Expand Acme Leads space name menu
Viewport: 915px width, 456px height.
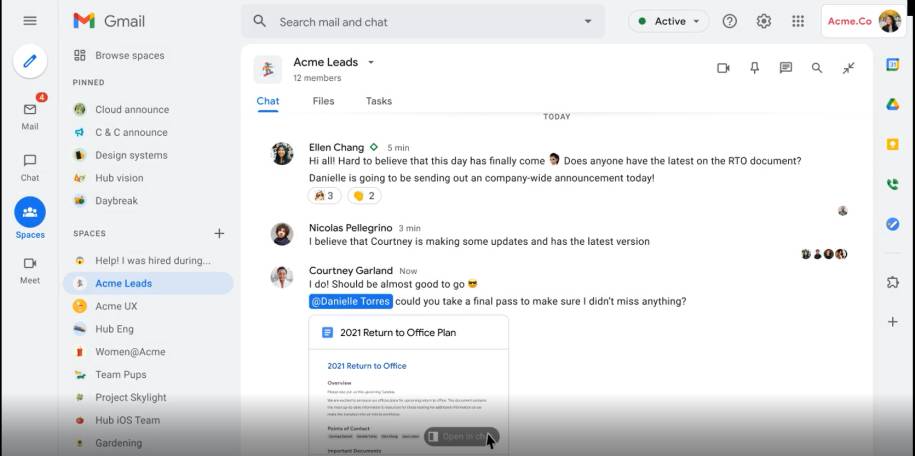coord(371,62)
